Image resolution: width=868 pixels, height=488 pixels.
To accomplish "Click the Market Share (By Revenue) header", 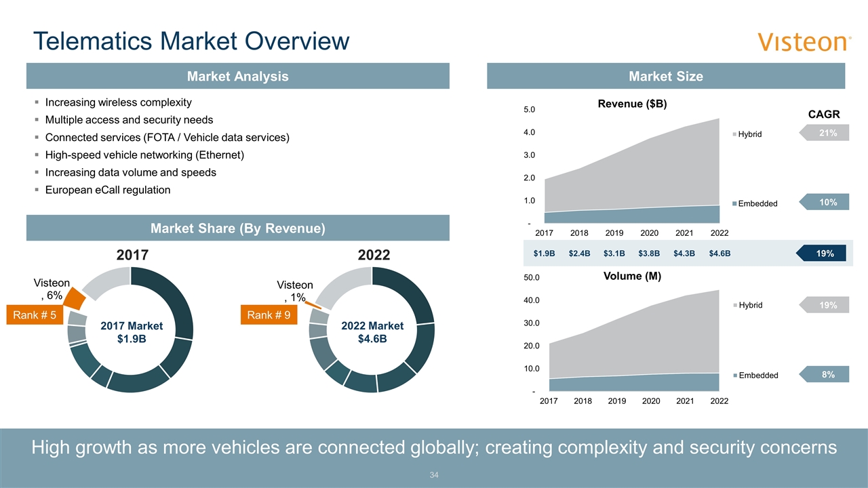I will click(x=237, y=228).
